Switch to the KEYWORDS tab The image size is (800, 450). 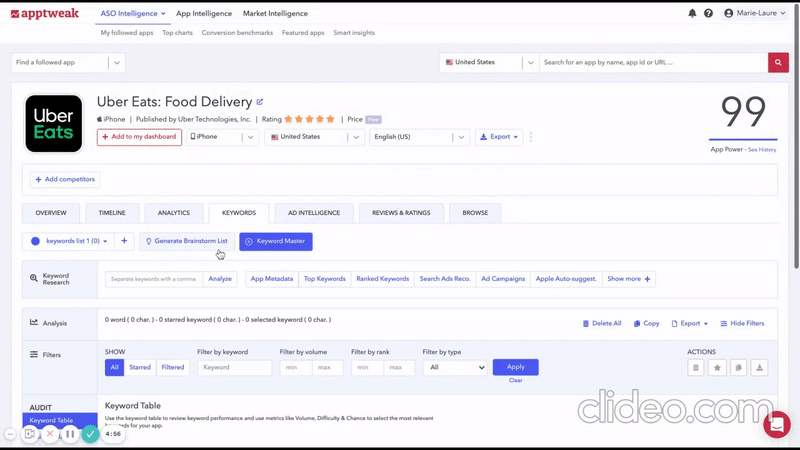pyautogui.click(x=239, y=213)
